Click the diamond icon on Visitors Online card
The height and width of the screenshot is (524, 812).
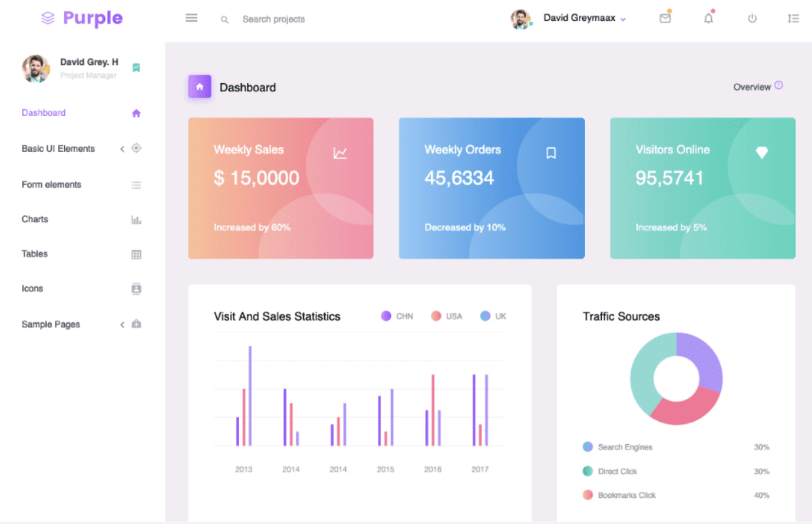coord(762,153)
